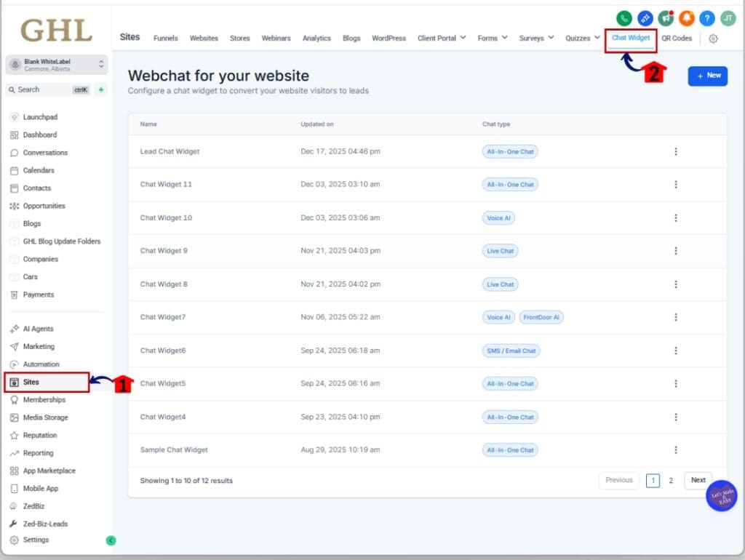Open the floating chat bubble widget

pos(721,496)
